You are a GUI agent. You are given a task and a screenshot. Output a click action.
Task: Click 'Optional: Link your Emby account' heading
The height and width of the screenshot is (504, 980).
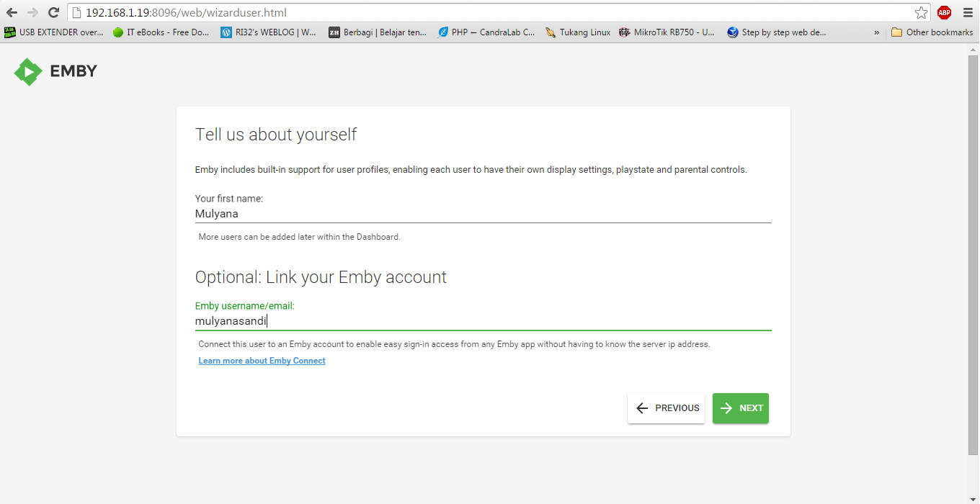tap(321, 277)
